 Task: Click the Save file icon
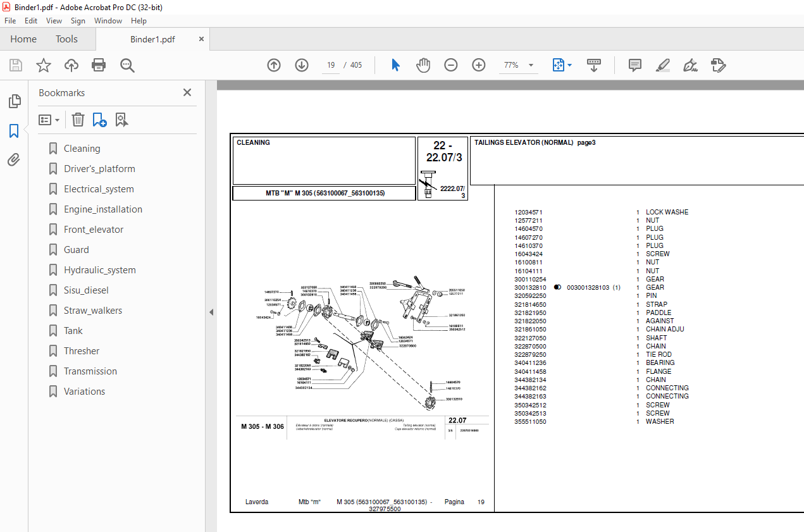(16, 65)
